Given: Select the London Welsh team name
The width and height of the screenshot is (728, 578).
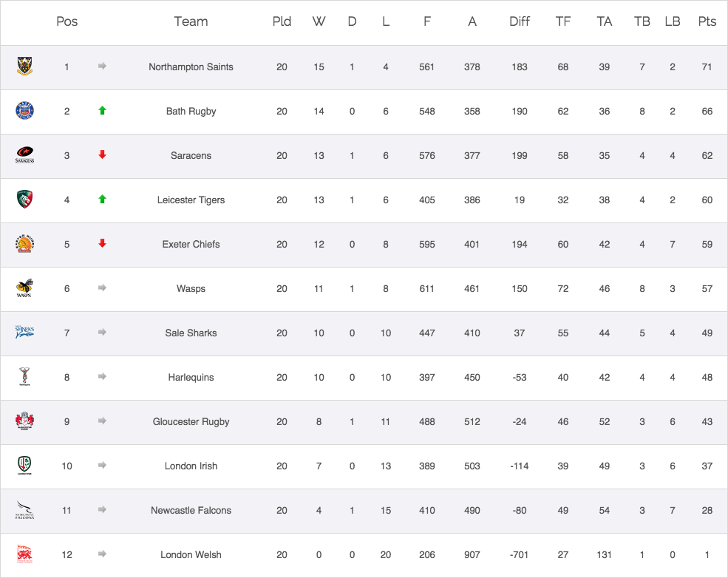Looking at the screenshot, I should (191, 555).
